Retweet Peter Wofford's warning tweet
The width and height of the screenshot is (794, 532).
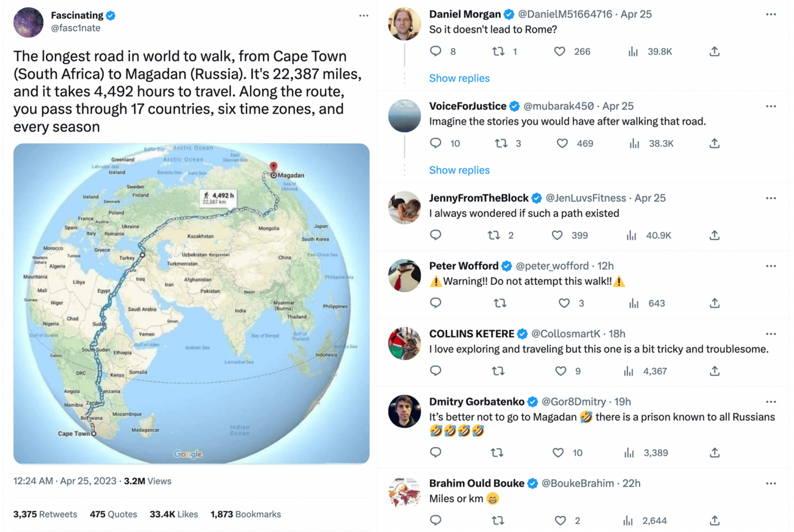500,303
